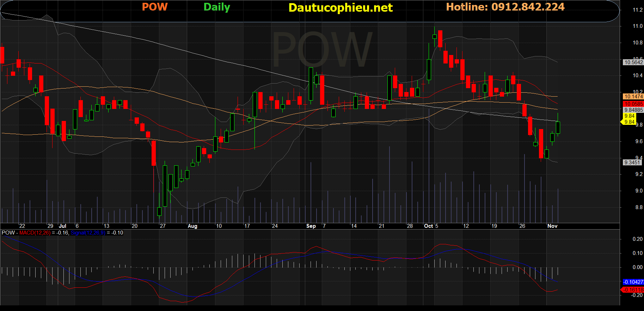This screenshot has height=311, width=644.
Task: Click the 19 date label on time axis
Action: click(x=494, y=226)
